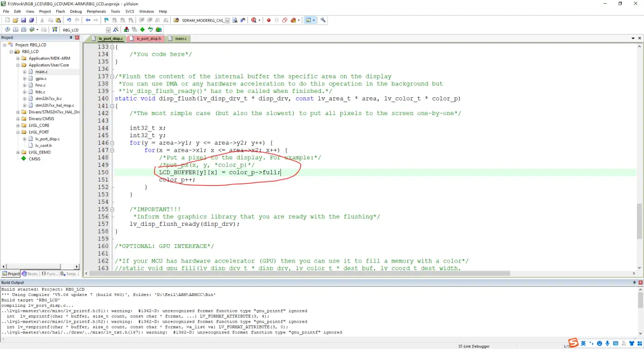Pin the Project panel

pyautogui.click(x=71, y=37)
